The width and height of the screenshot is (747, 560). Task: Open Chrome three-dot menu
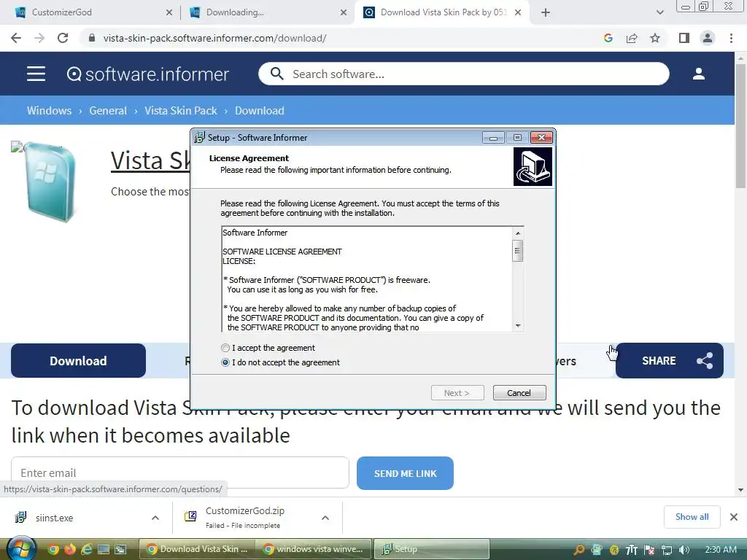pyautogui.click(x=731, y=38)
